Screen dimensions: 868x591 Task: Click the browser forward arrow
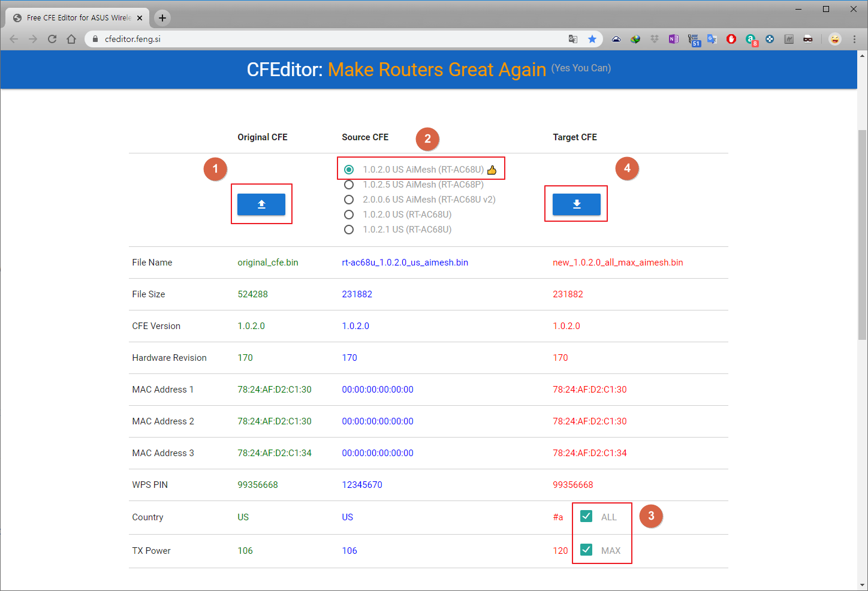pos(33,39)
